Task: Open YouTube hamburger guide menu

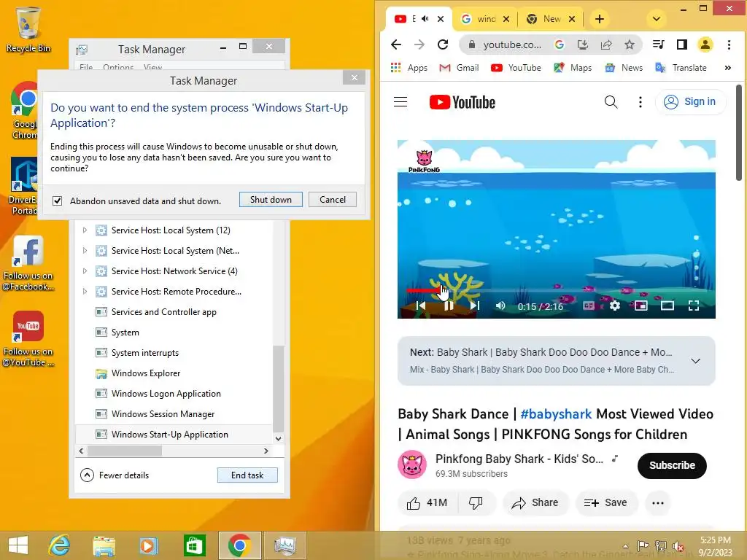Action: coord(400,102)
